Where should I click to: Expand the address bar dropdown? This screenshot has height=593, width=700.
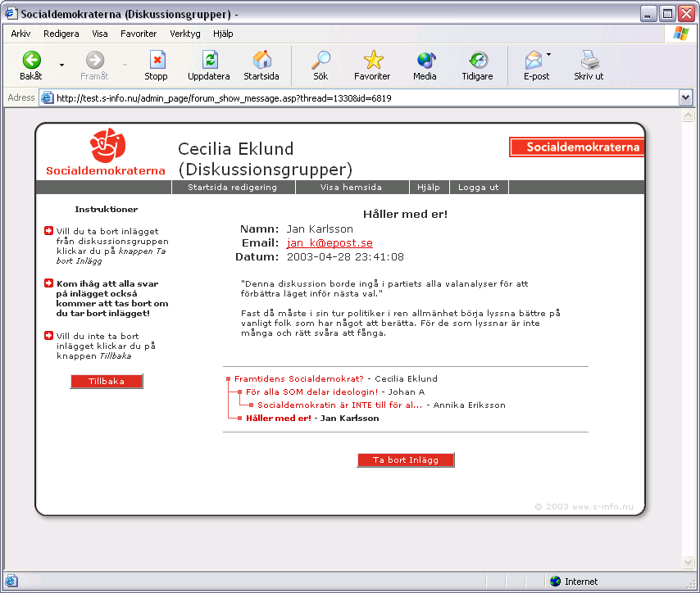[x=685, y=97]
